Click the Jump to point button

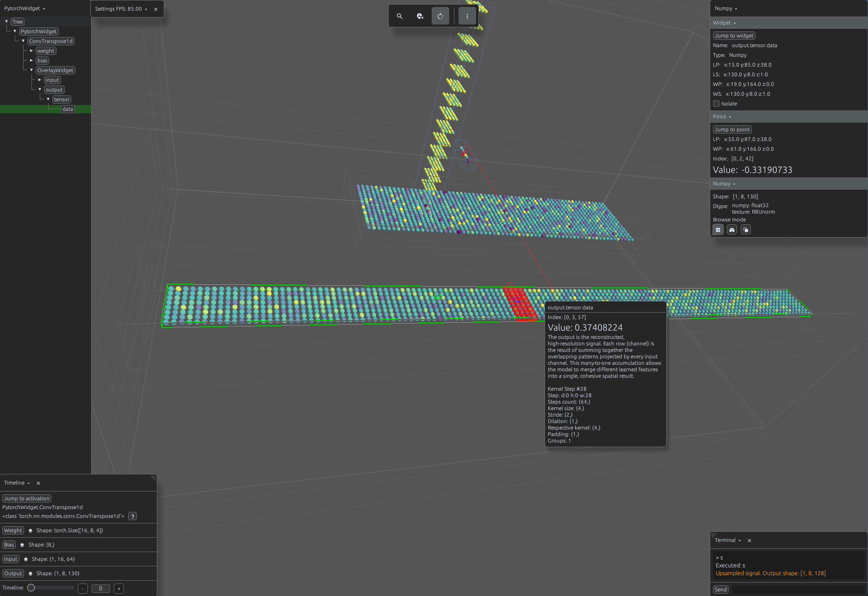732,130
